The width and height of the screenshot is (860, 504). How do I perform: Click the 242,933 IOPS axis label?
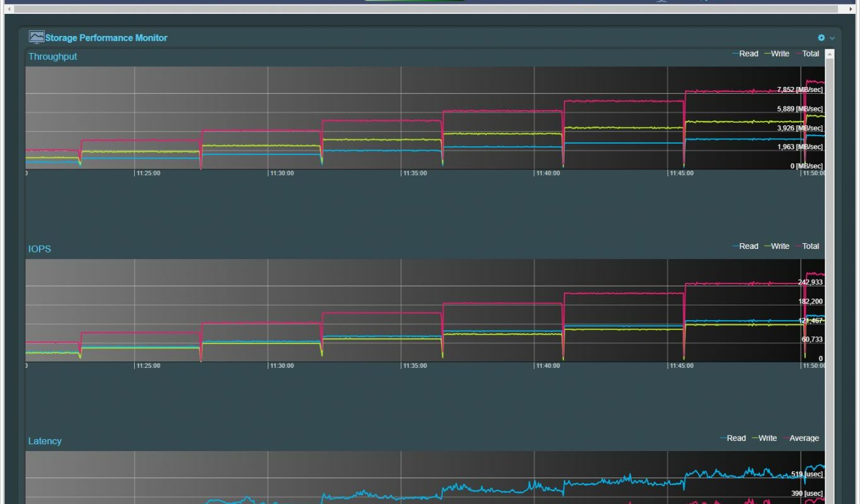pos(810,282)
